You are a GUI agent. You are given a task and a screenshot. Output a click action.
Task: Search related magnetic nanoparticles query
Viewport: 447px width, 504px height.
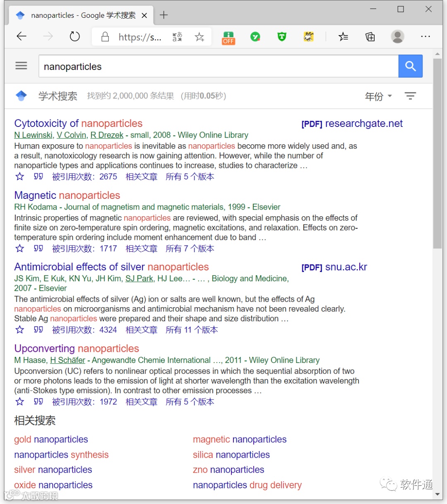pyautogui.click(x=240, y=440)
